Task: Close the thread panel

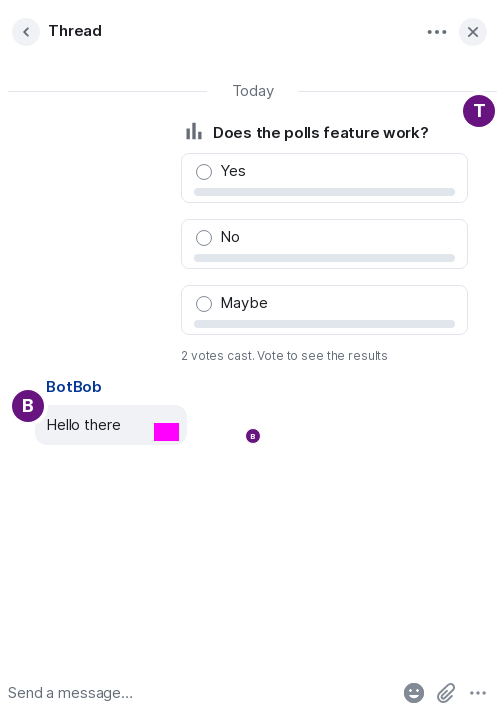Action: (473, 32)
